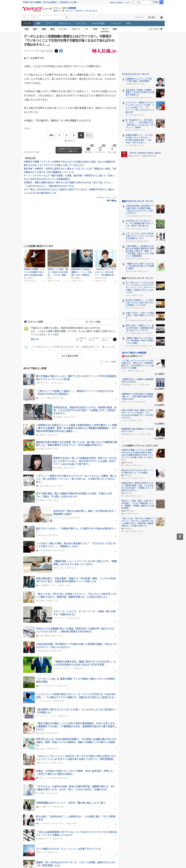Image resolution: width=186 pixels, height=868 pixels.
Task: Select the トップ tab
Action: (27, 24)
